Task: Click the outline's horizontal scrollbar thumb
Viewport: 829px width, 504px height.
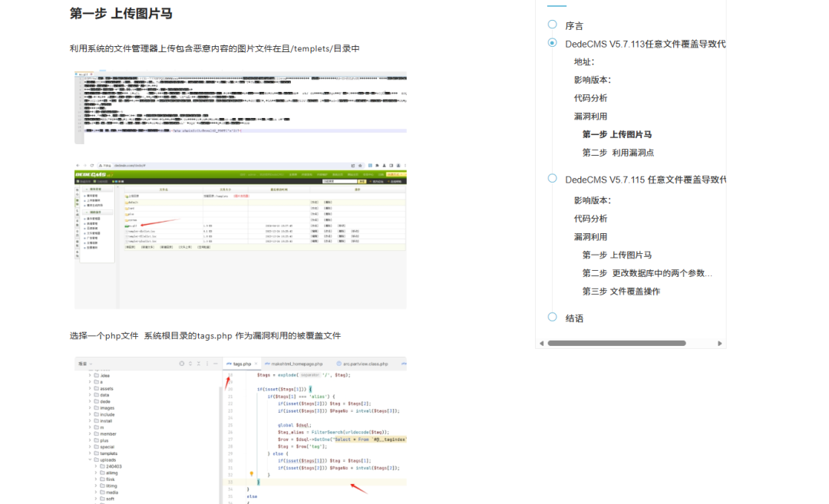Action: click(x=616, y=344)
